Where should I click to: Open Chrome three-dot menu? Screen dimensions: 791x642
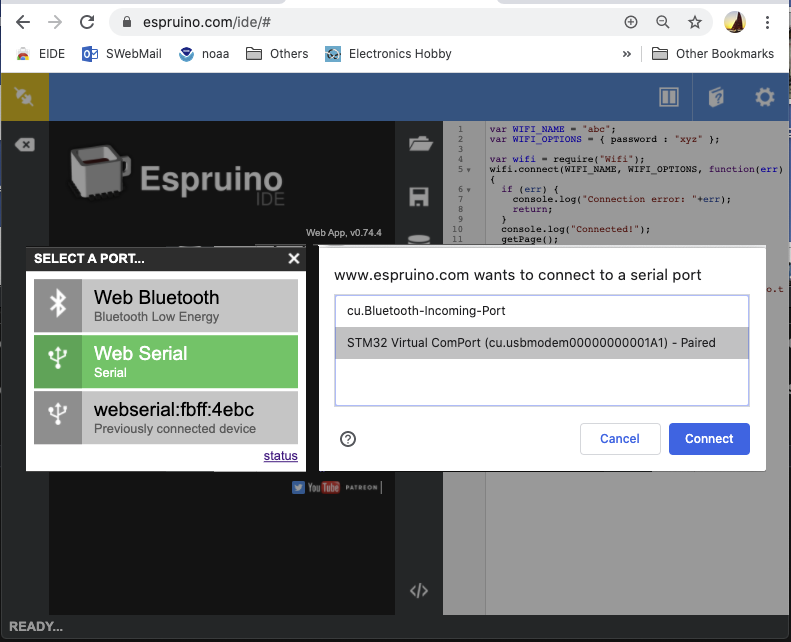pos(767,22)
